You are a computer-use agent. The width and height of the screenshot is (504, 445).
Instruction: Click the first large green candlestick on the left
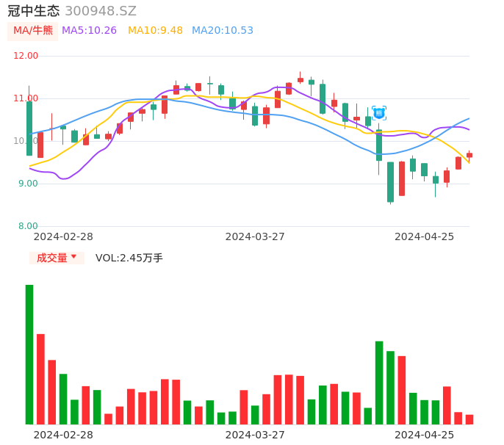(29, 129)
